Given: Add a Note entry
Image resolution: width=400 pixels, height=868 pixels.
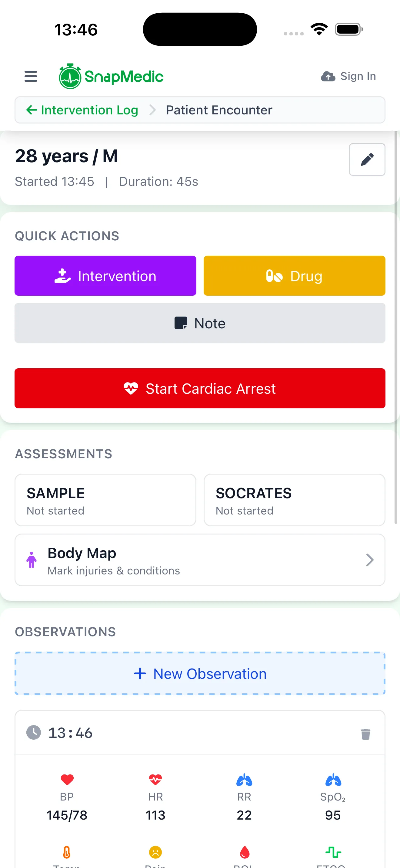Looking at the screenshot, I should point(200,323).
